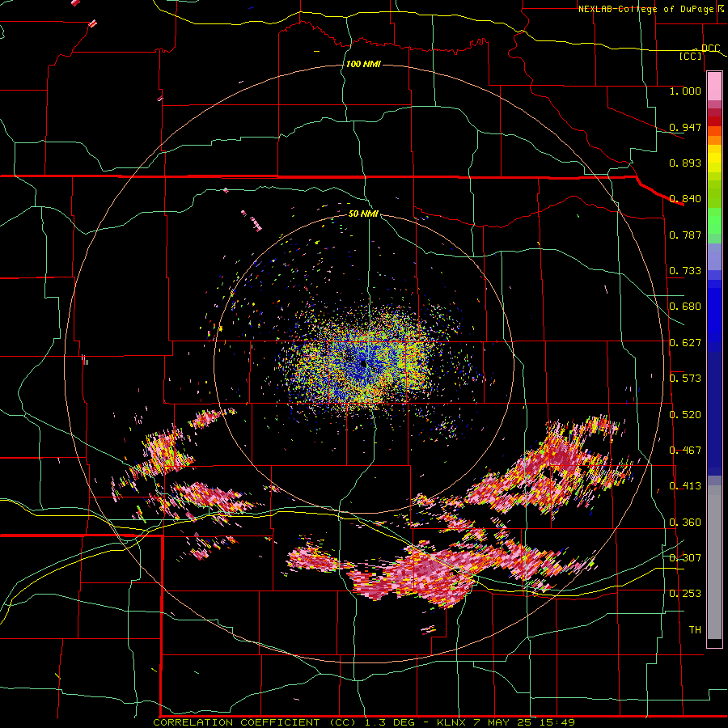Click the 100 NMI range ring label
Image resolution: width=728 pixels, height=728 pixels.
tap(363, 64)
